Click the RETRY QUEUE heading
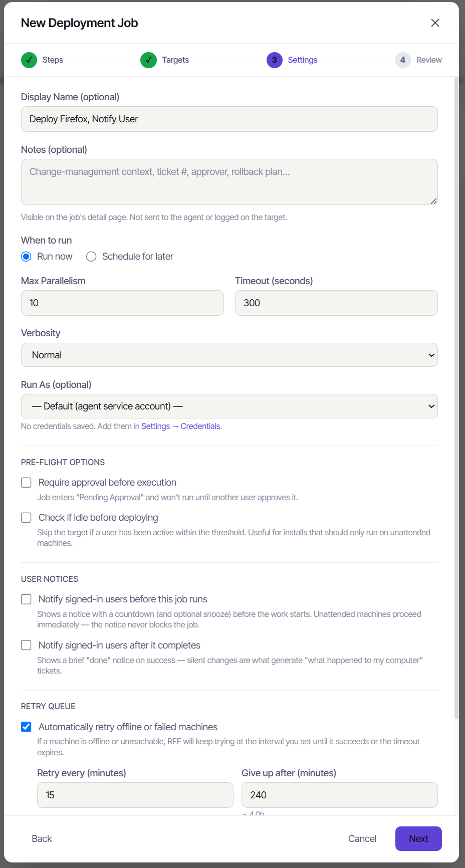 48,707
